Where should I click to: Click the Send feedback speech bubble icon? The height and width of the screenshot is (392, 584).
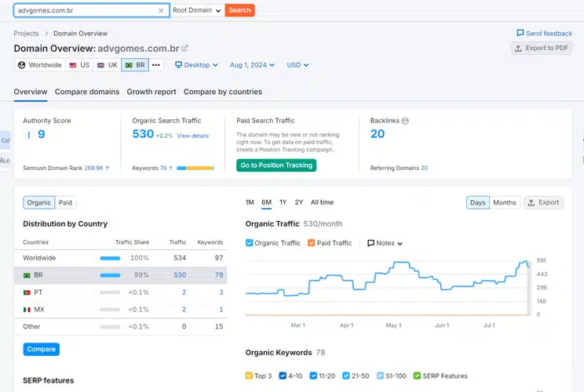(x=520, y=33)
